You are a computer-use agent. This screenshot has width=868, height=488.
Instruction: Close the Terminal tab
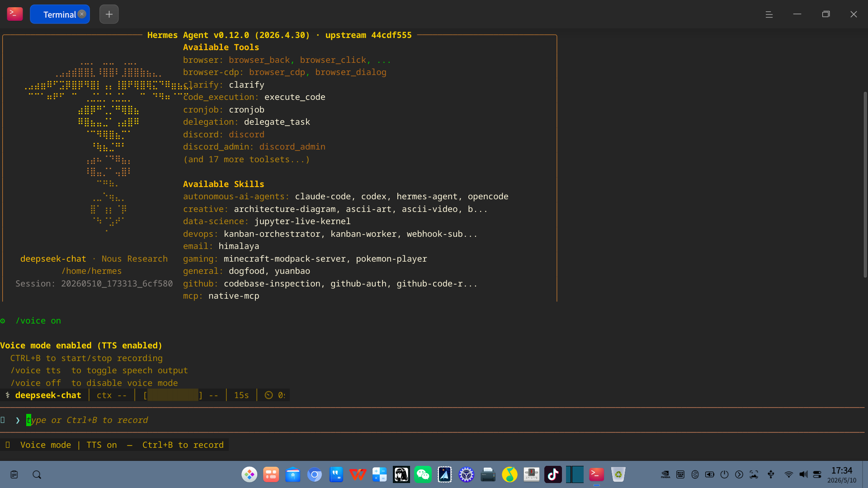(x=82, y=14)
